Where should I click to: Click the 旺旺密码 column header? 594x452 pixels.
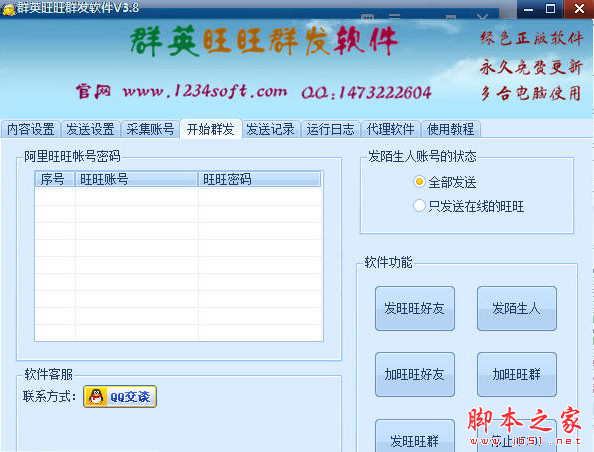(259, 179)
